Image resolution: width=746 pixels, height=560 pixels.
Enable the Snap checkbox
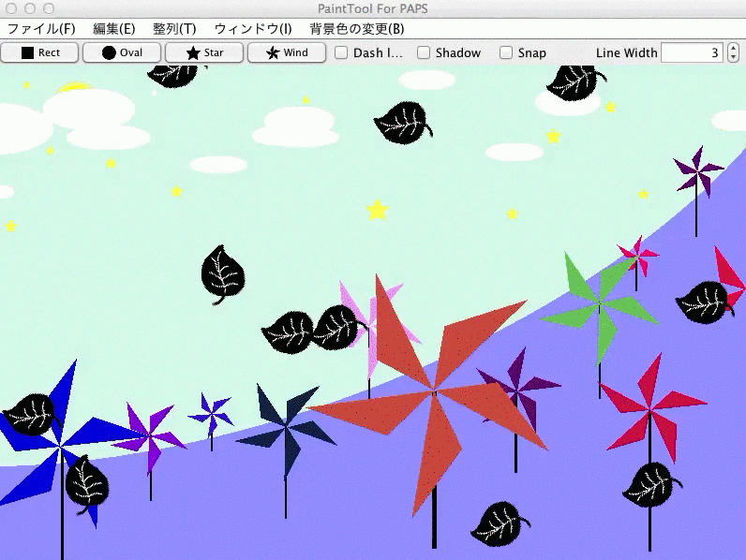(x=506, y=53)
